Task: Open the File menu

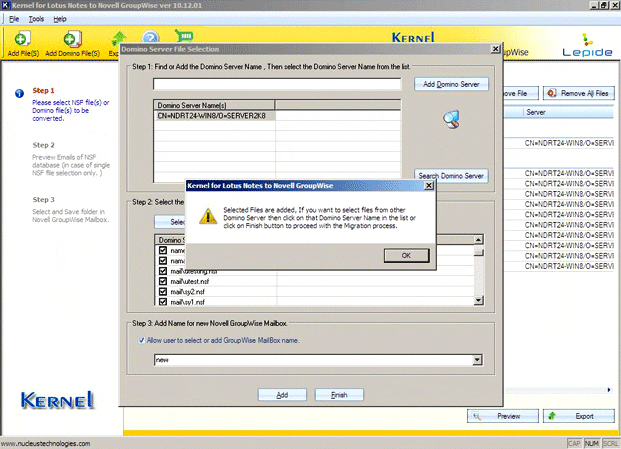Action: click(x=14, y=19)
